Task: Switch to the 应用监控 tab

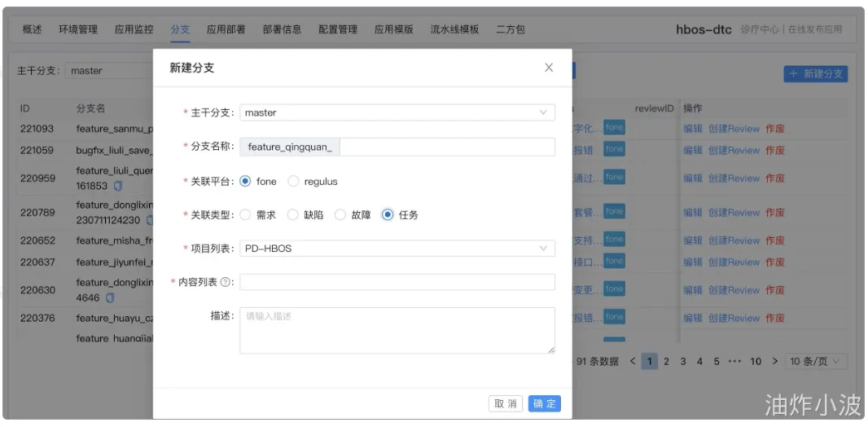Action: (134, 29)
